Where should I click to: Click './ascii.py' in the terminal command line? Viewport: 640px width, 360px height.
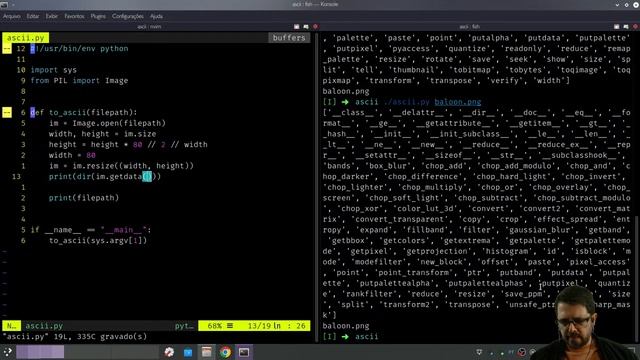point(407,102)
